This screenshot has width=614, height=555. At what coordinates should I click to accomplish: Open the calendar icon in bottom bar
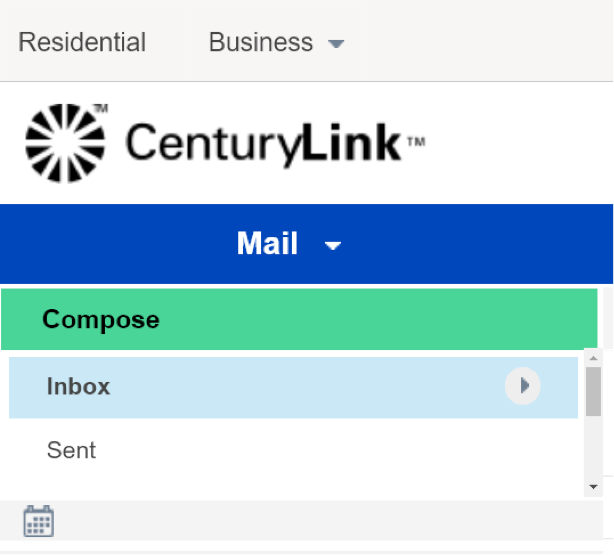[x=38, y=521]
